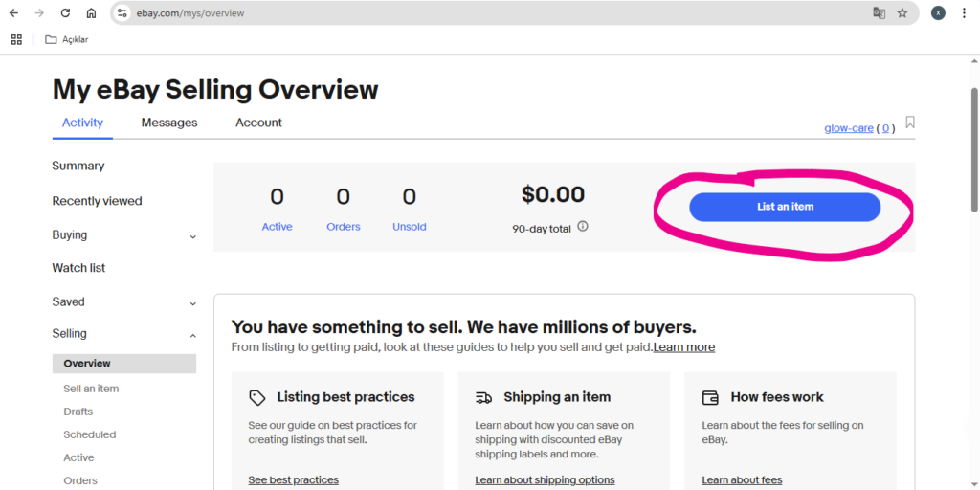
Task: Click the info icon beside 90-day total
Action: 583,226
